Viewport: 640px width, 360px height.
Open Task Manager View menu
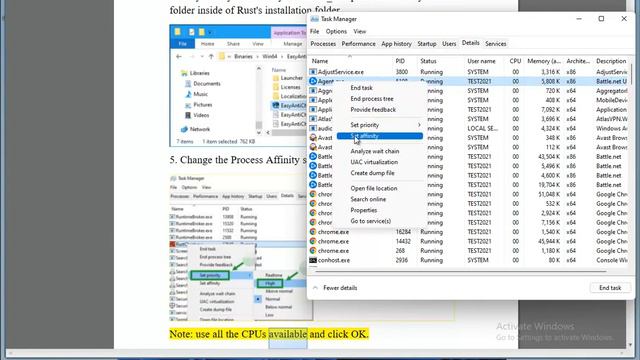(x=360, y=31)
